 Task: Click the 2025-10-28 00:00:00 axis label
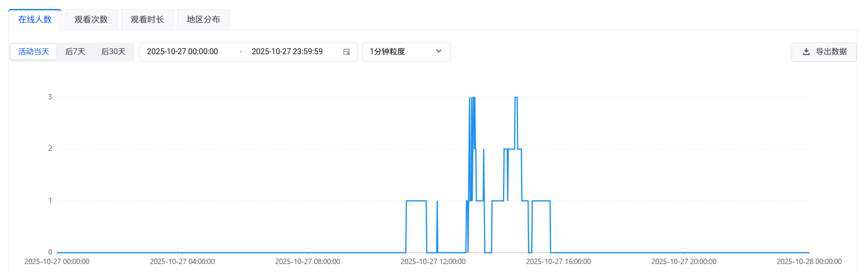point(809,261)
